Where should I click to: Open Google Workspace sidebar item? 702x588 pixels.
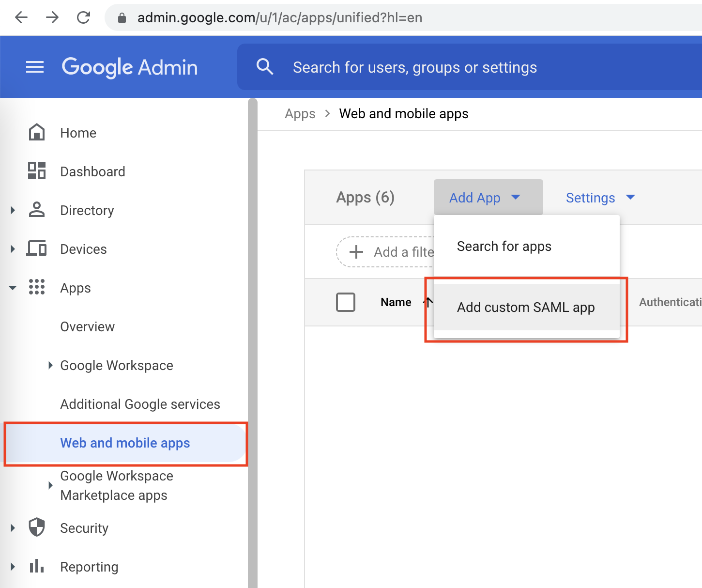coord(117,365)
